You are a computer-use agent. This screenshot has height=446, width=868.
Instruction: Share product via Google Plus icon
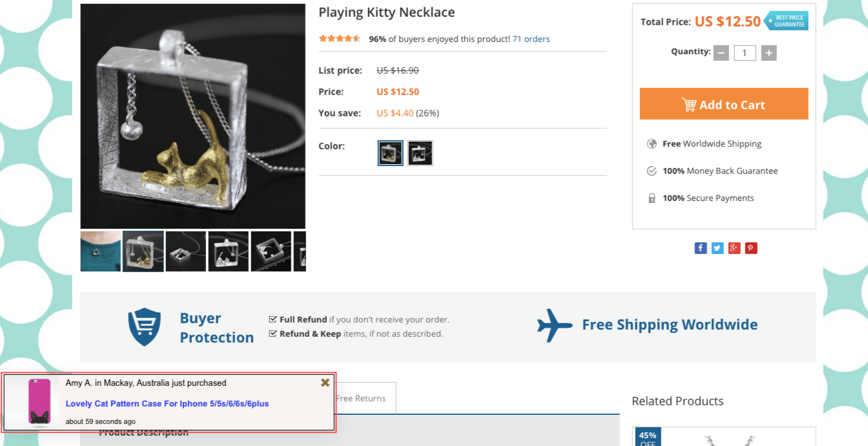pyautogui.click(x=734, y=248)
